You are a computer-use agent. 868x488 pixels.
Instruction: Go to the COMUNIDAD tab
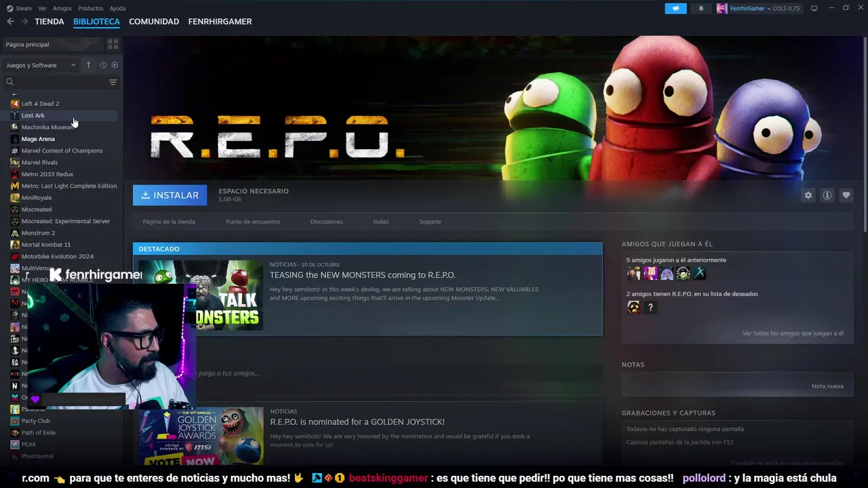coord(154,22)
